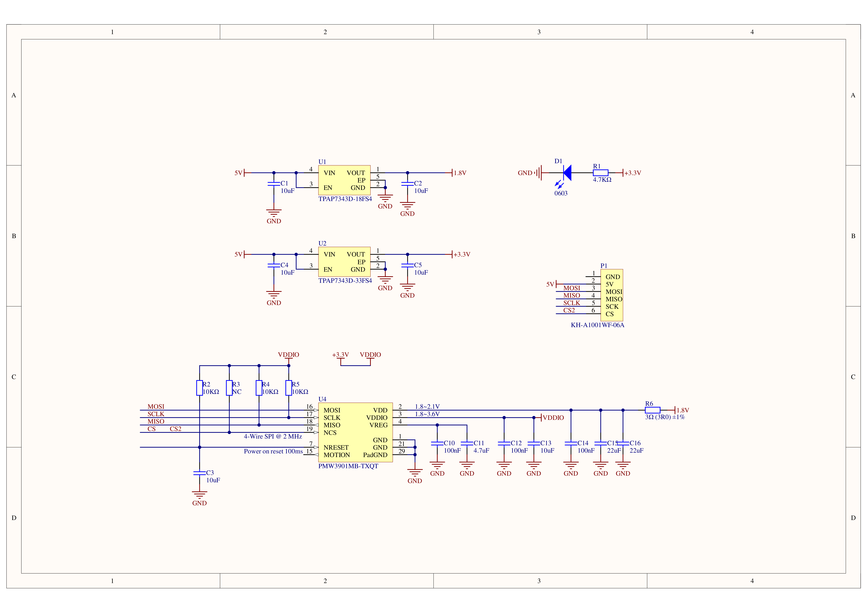Click the 1.8~2.1V annotation on VDD
This screenshot has height=613, width=868.
coord(427,407)
